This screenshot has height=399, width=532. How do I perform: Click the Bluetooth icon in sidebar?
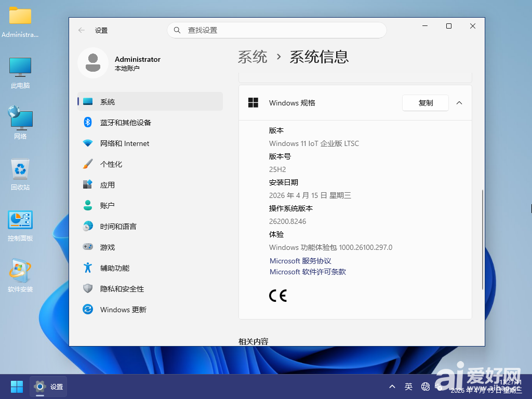pyautogui.click(x=88, y=122)
